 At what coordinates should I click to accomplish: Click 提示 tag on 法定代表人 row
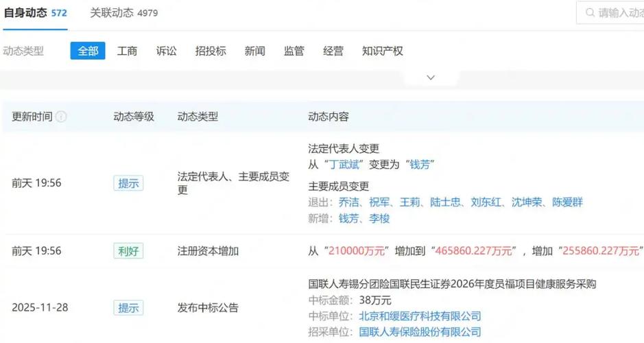128,183
